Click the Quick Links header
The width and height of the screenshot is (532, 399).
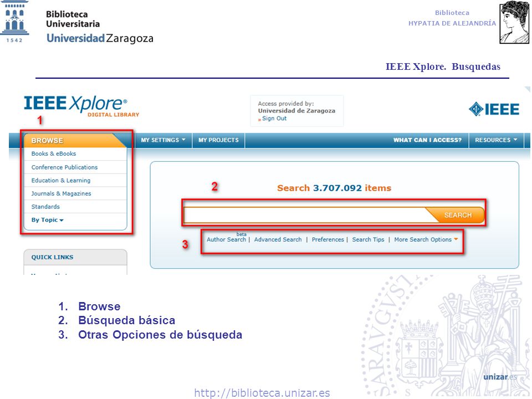coord(75,257)
